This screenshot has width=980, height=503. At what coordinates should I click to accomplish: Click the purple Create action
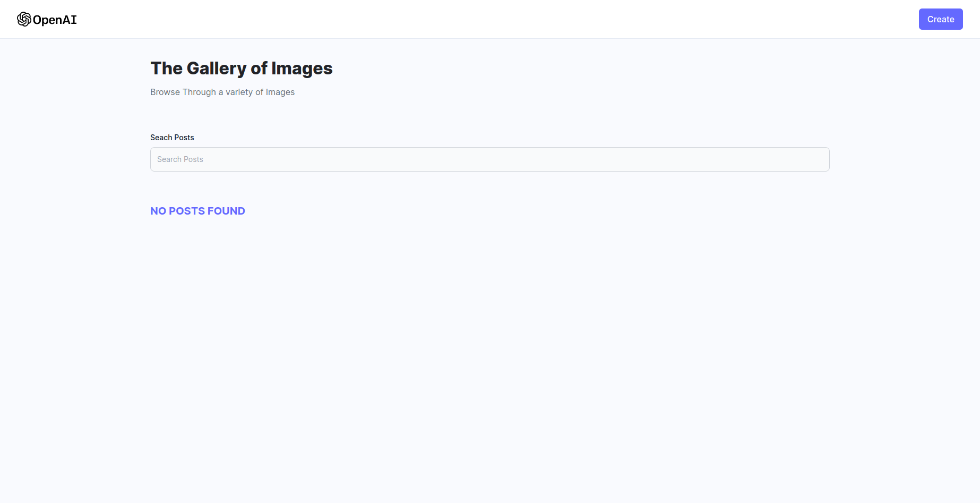[x=940, y=19]
